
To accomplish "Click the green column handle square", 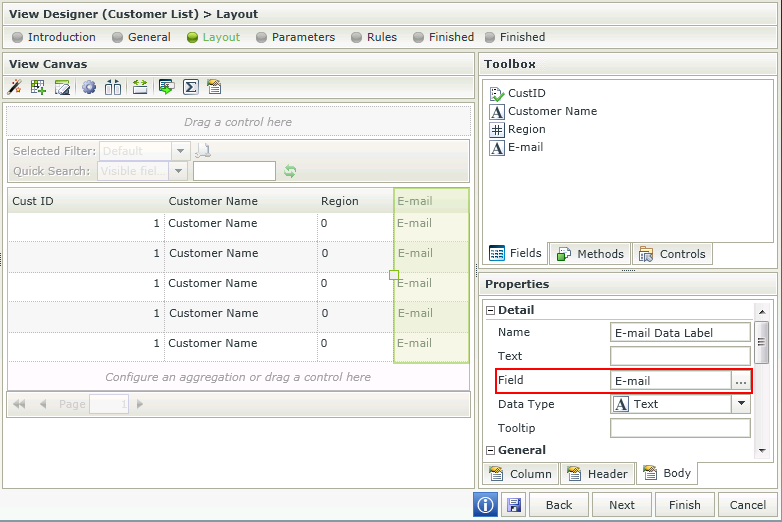I will point(394,275).
